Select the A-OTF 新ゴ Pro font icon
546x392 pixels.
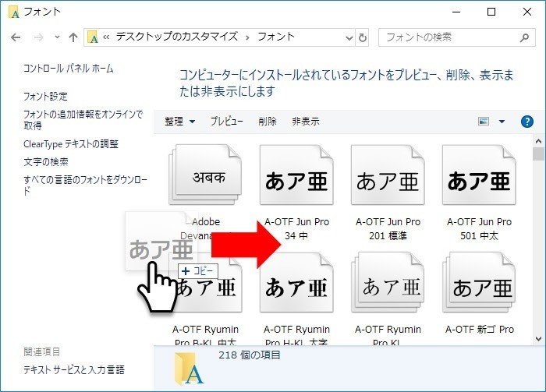click(x=478, y=287)
